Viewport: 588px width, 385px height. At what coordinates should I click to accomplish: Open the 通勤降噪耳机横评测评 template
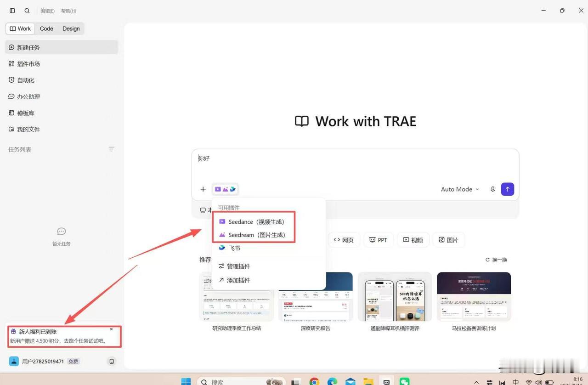click(x=395, y=302)
